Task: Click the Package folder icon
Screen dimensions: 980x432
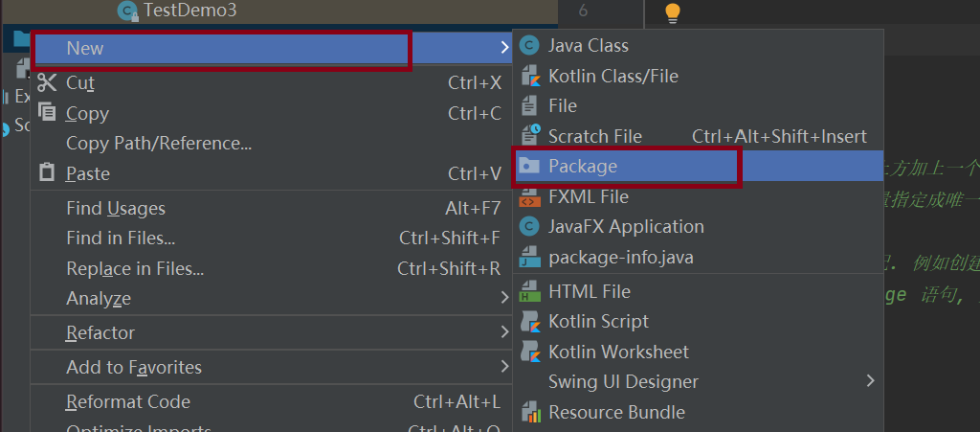Action: [x=529, y=166]
